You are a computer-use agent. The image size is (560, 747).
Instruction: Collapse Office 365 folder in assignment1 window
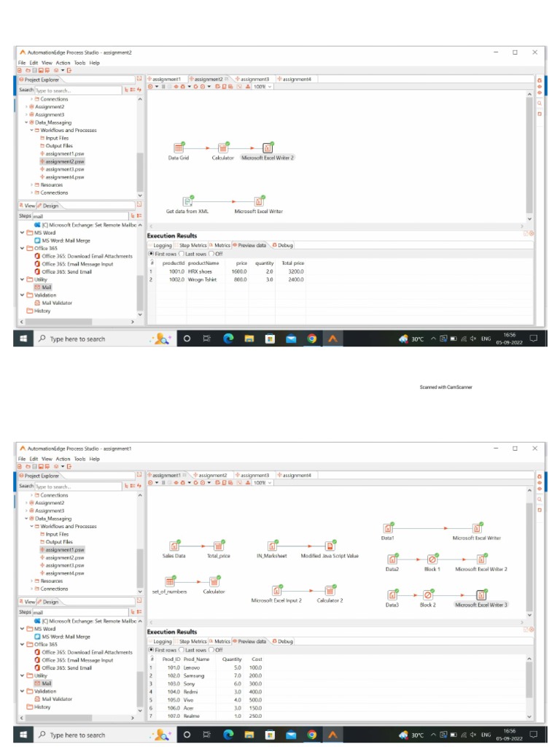(x=22, y=644)
